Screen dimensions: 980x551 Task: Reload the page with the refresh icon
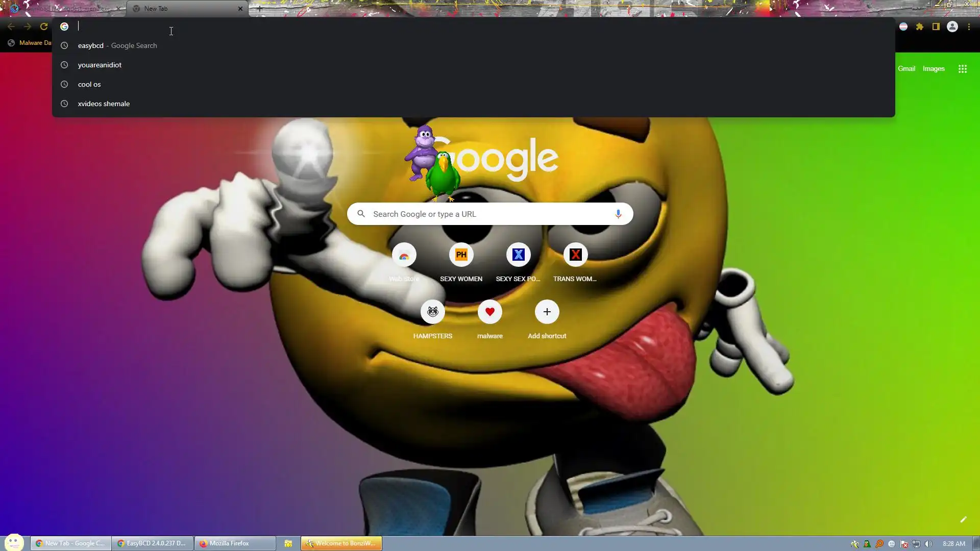click(x=44, y=27)
